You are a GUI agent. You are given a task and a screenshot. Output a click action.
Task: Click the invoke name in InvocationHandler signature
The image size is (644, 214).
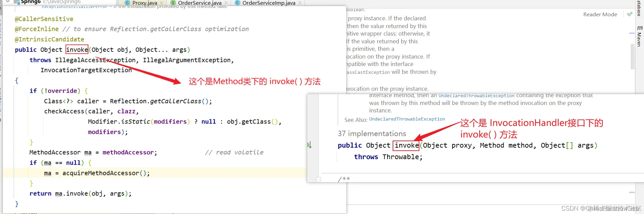[x=406, y=146]
